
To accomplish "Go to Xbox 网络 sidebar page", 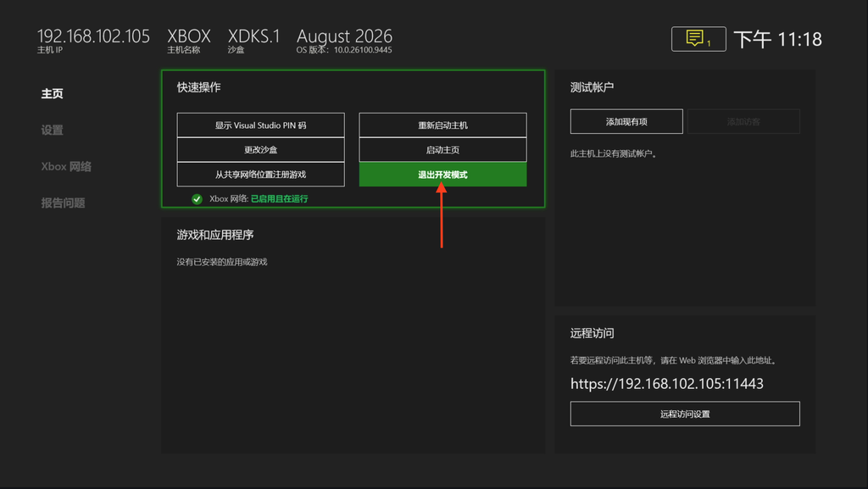I will point(66,166).
